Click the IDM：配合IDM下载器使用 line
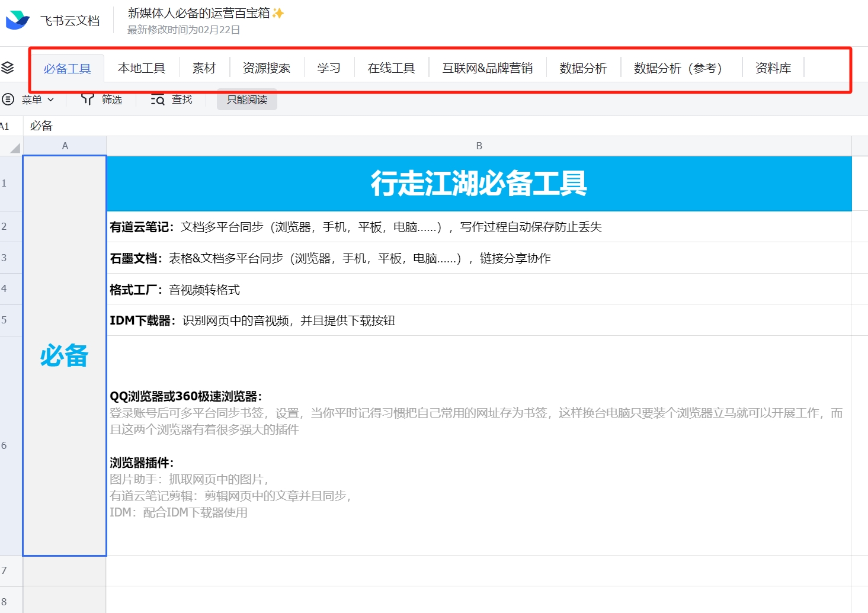 178,512
